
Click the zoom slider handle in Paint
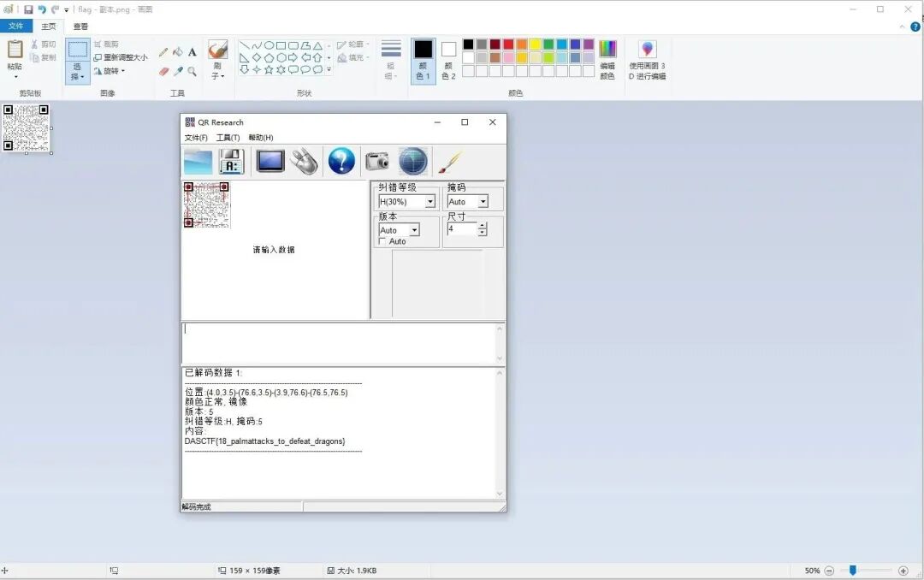pos(853,570)
